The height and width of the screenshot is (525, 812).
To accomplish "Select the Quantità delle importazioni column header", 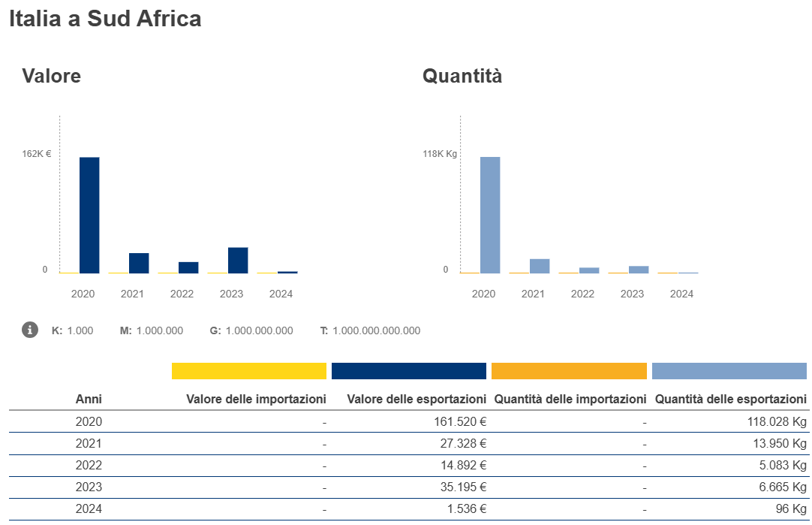I will point(570,399).
